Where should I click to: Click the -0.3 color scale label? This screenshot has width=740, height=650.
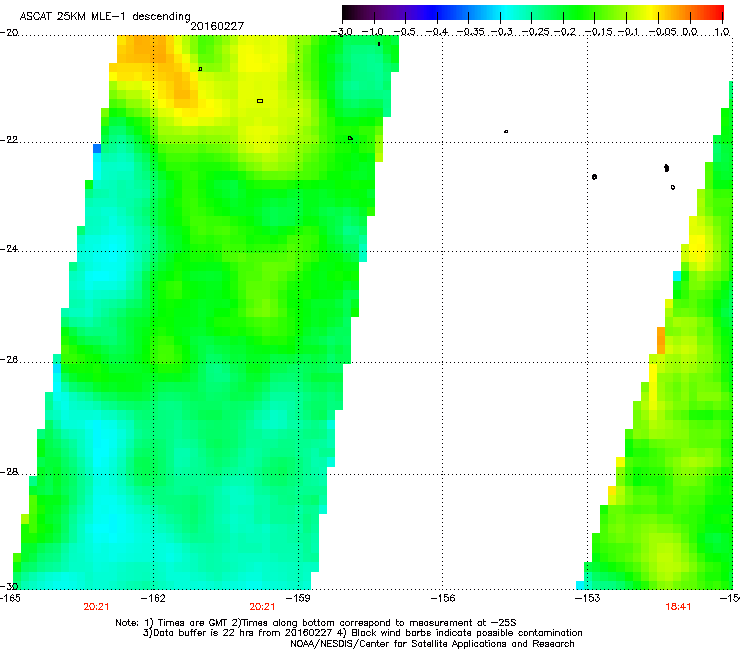502,32
